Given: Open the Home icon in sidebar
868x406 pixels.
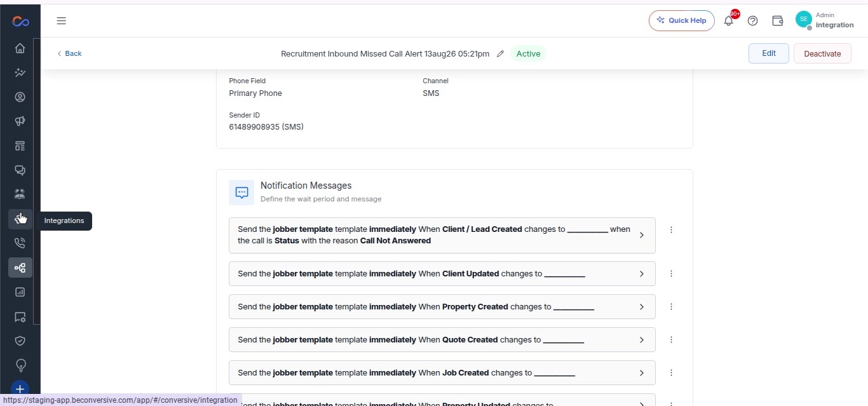Looking at the screenshot, I should tap(20, 48).
